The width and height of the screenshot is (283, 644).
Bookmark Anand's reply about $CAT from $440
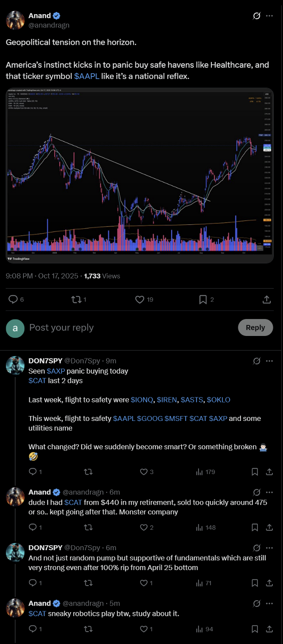[x=255, y=528]
